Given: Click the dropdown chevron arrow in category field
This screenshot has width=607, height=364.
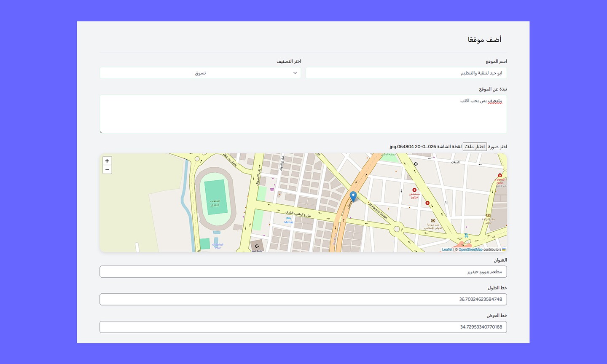Looking at the screenshot, I should pyautogui.click(x=295, y=73).
